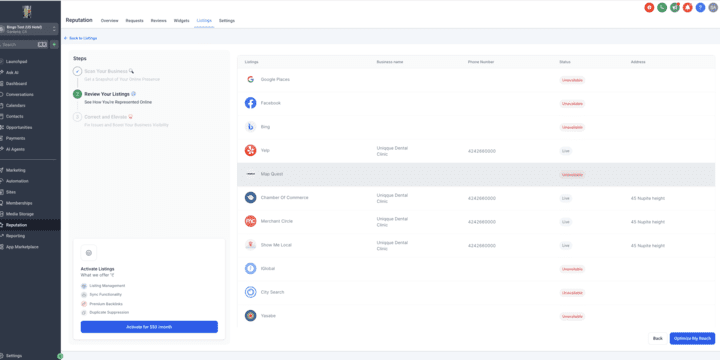Click the Map Quest logo icon

click(x=250, y=174)
